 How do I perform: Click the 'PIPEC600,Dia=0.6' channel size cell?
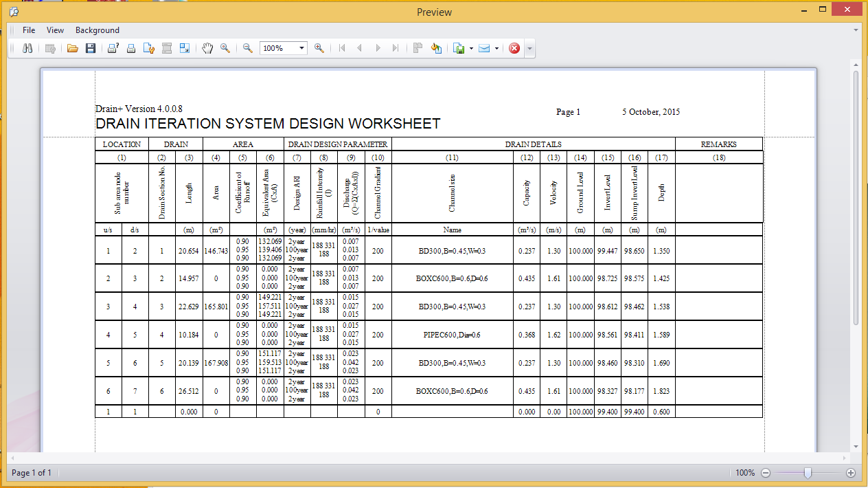(452, 335)
